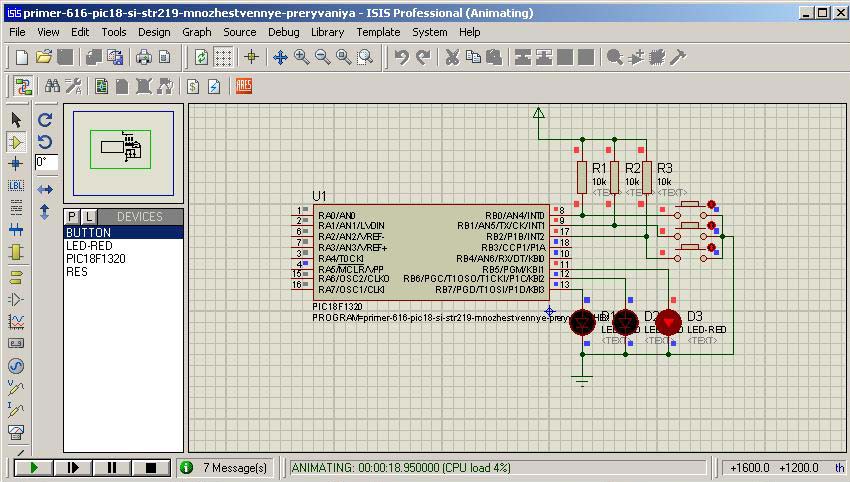
Task: Select the Generator mode icon
Action: tap(16, 365)
